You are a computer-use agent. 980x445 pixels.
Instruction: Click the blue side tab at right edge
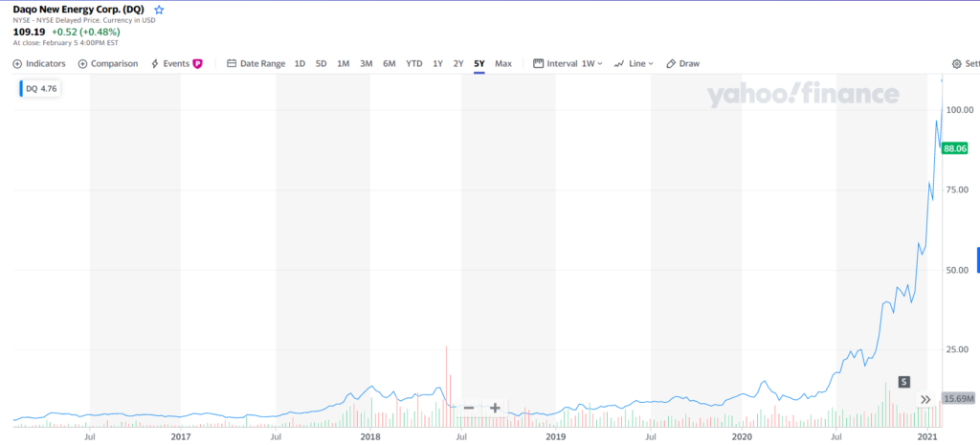click(978, 260)
